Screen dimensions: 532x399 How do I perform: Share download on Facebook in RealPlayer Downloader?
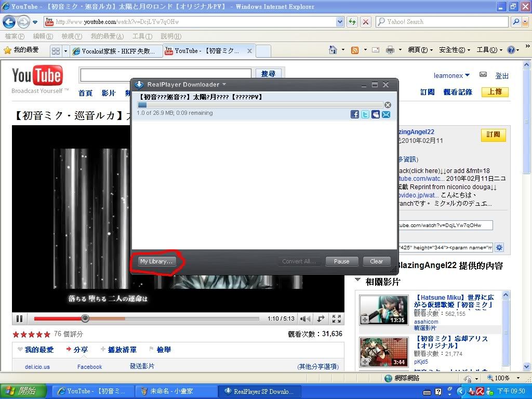[354, 114]
